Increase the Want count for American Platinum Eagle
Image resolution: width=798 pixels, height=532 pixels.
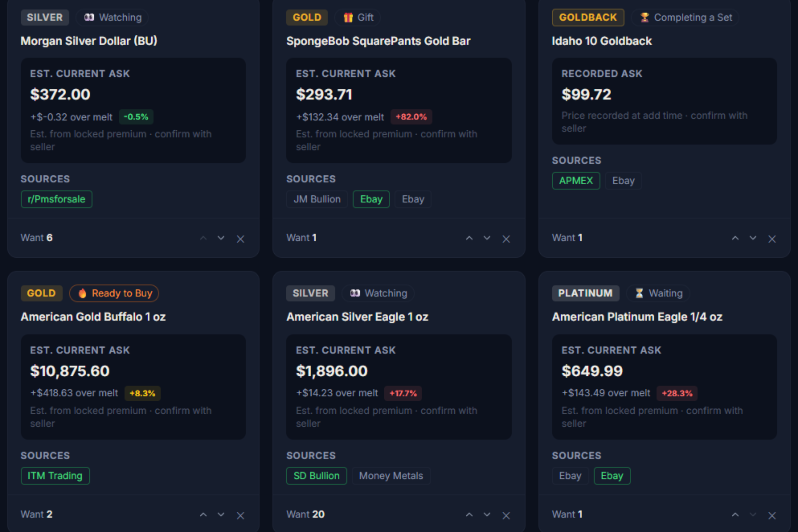735,515
